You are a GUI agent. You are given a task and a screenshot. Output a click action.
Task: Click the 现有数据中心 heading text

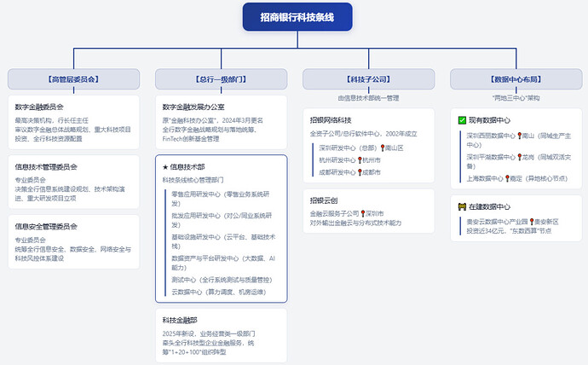coord(489,120)
